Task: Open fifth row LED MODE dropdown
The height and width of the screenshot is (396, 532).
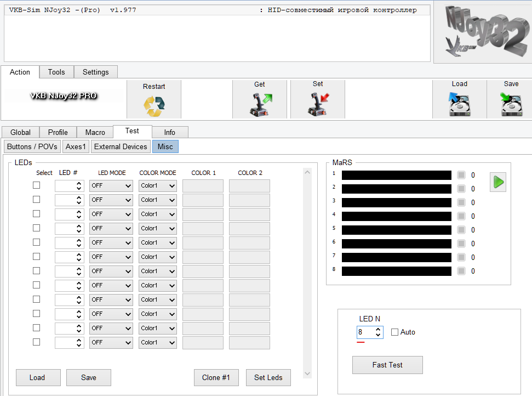Action: (111, 243)
